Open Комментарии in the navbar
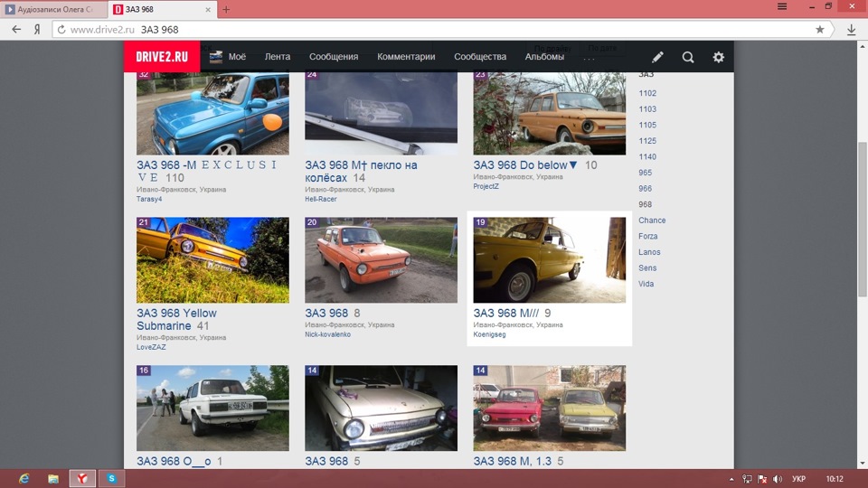 406,56
